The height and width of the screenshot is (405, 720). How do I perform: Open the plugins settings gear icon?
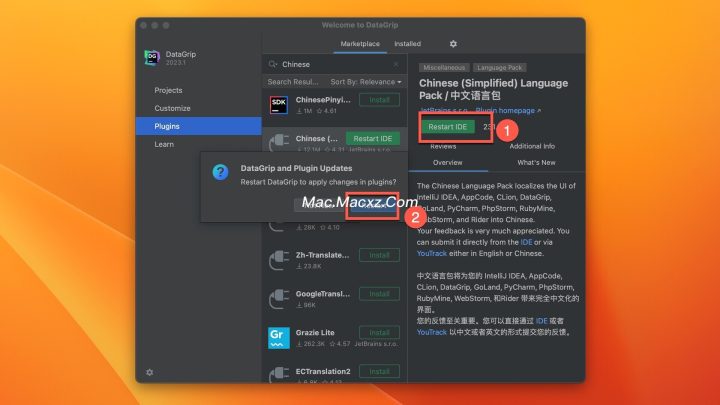pos(453,44)
